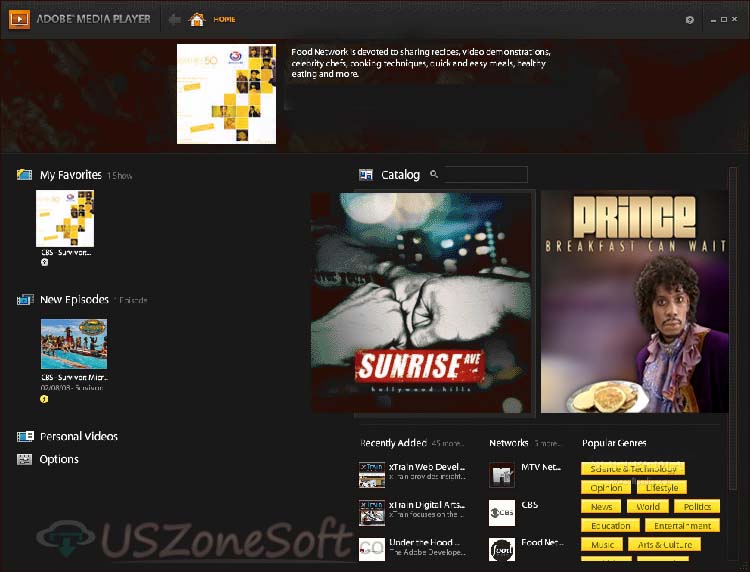Click the catalog vertical scrollbar

pos(733,328)
